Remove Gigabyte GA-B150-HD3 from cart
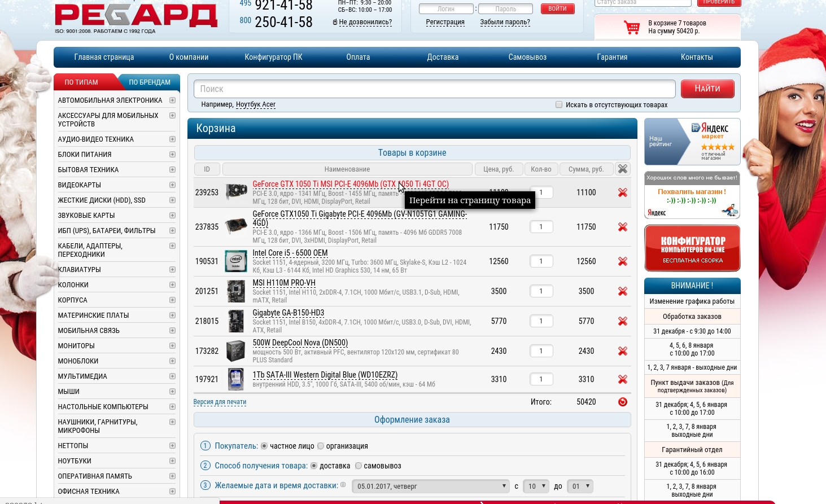Image resolution: width=826 pixels, height=504 pixels. pyautogui.click(x=622, y=321)
